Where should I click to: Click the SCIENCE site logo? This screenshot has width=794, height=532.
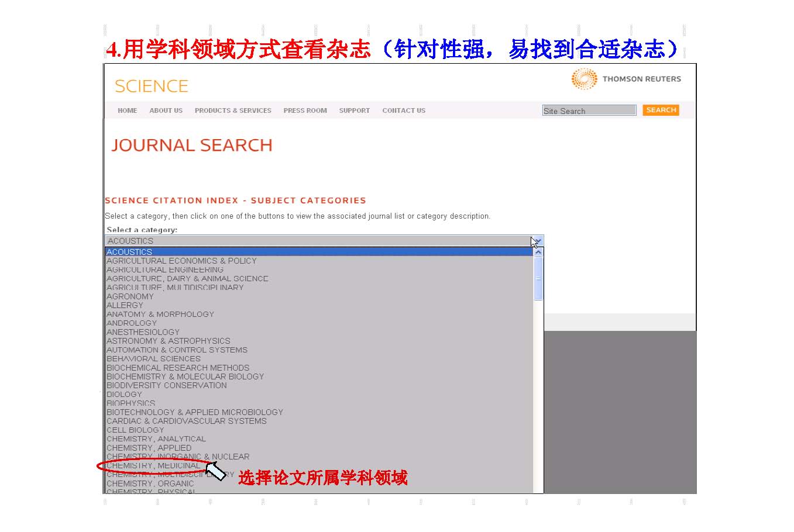pyautogui.click(x=152, y=87)
